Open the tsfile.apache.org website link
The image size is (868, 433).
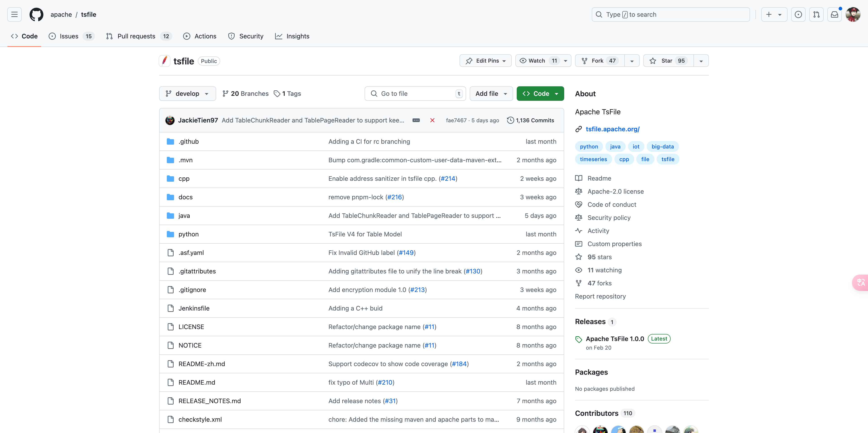(612, 129)
